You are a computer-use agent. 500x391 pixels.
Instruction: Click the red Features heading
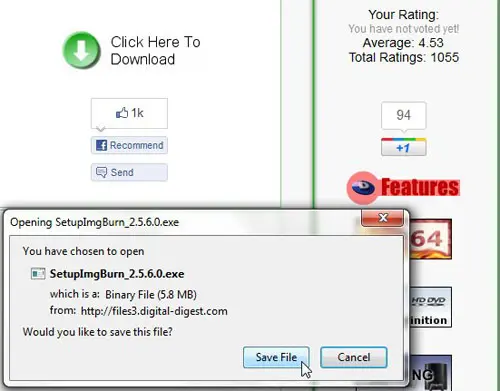pyautogui.click(x=420, y=187)
